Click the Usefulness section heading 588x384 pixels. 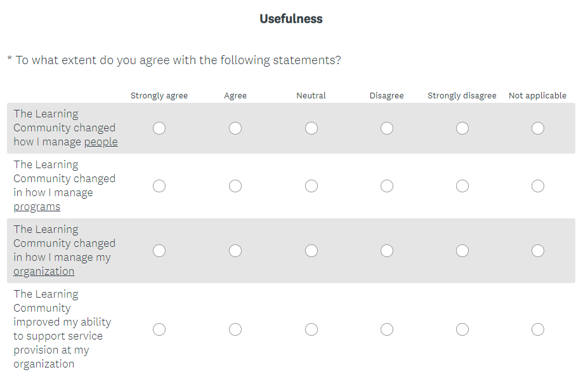(x=291, y=19)
